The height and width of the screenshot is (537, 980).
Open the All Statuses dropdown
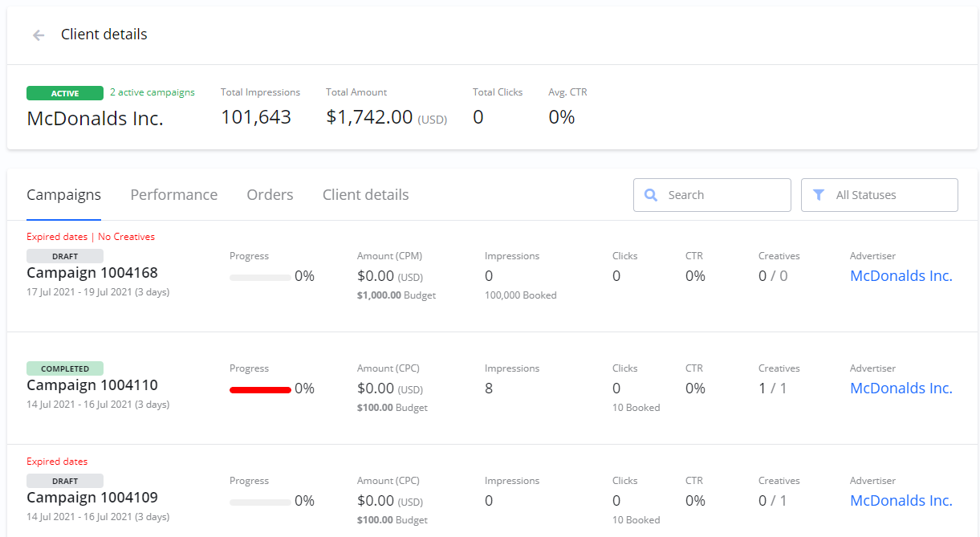point(879,195)
